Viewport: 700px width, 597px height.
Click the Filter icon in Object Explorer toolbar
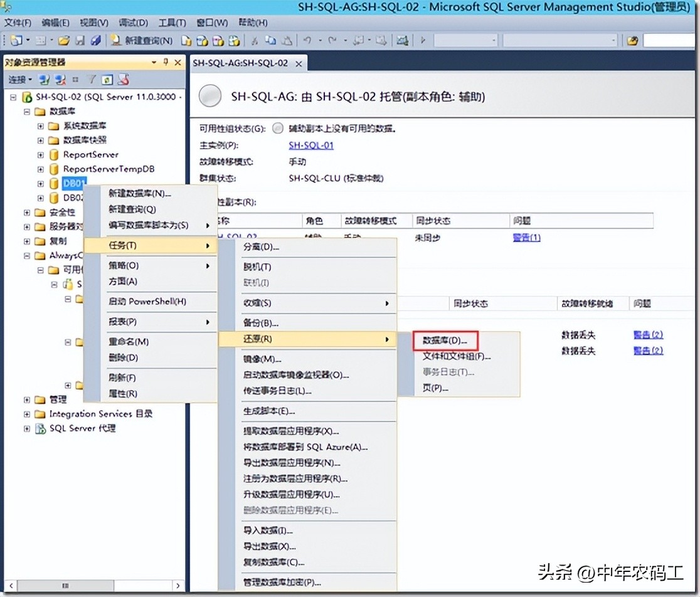[x=91, y=80]
